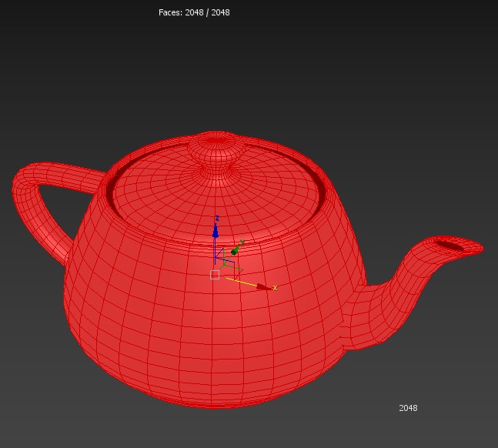The width and height of the screenshot is (498, 448).
Task: Click the blue Z axis gizmo arrow
Action: tap(216, 231)
